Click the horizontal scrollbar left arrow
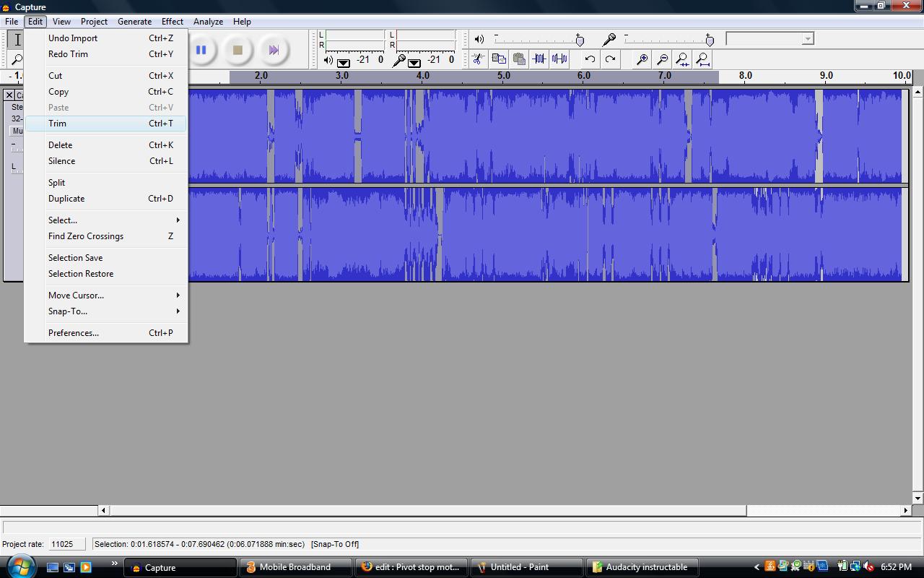 tap(104, 510)
